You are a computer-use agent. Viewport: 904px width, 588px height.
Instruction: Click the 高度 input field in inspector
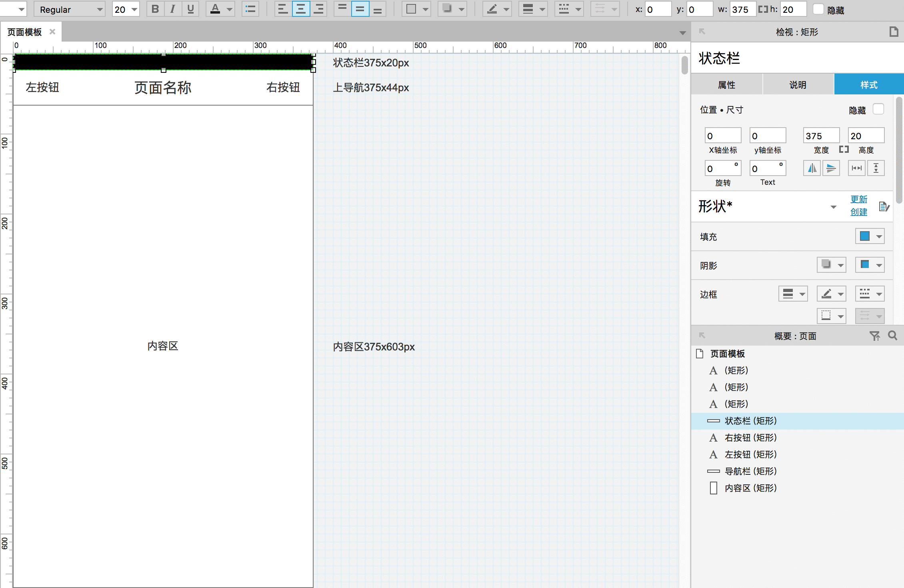click(x=866, y=136)
